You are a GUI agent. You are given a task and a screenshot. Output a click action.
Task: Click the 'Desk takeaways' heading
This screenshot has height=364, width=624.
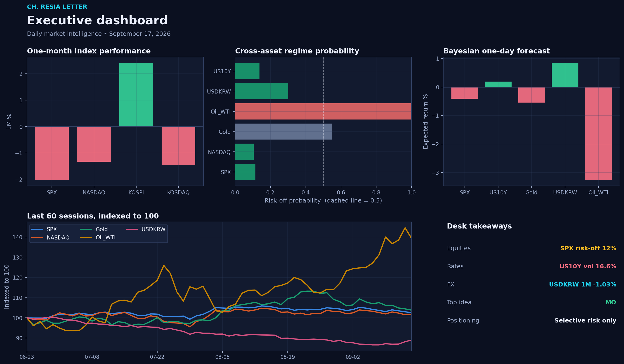(x=479, y=226)
